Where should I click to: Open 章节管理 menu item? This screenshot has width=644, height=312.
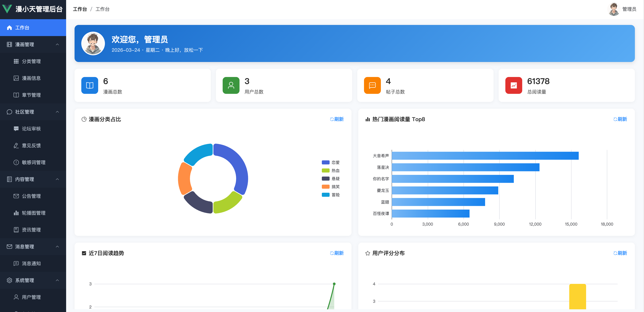[33, 95]
